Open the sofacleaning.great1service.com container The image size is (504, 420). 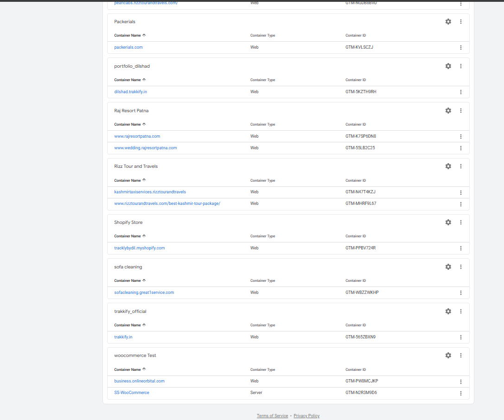[144, 293]
